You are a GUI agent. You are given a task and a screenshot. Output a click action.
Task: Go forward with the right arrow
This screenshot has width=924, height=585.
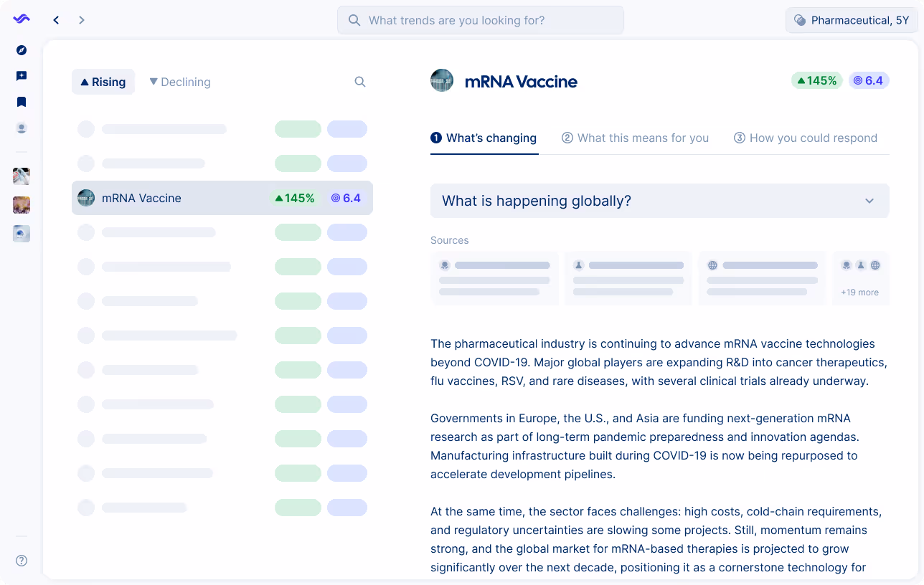coord(82,20)
